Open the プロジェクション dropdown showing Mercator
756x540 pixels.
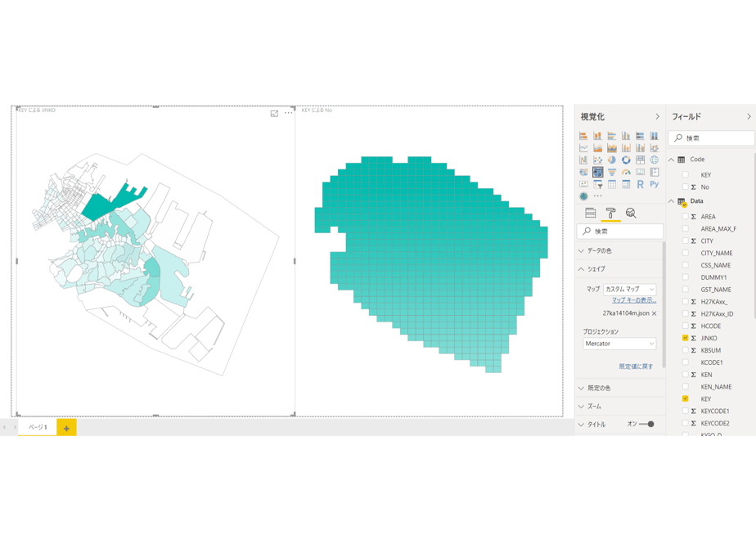point(619,344)
